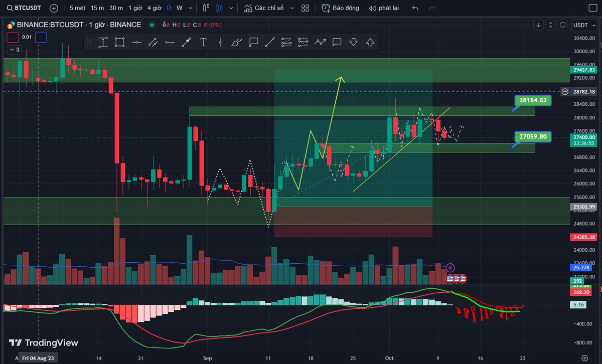Expand the chart style dropdown arrow
The height and width of the screenshot is (364, 602).
(230, 8)
